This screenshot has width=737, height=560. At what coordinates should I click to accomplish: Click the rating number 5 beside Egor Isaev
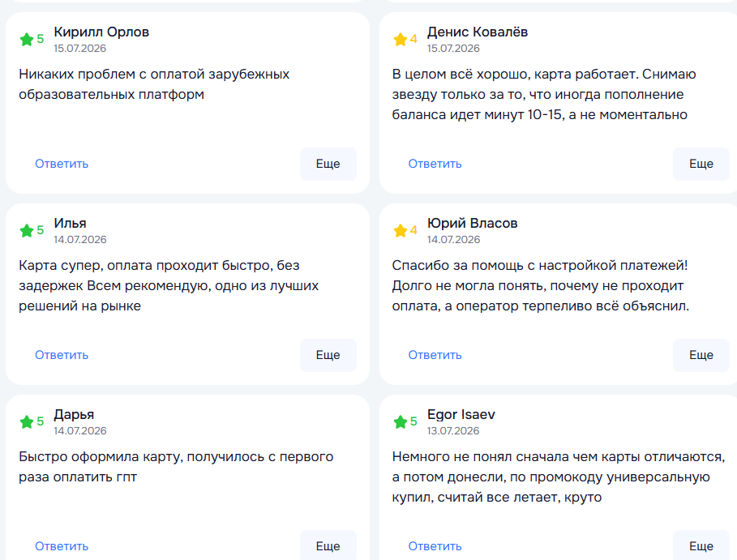pyautogui.click(x=413, y=421)
